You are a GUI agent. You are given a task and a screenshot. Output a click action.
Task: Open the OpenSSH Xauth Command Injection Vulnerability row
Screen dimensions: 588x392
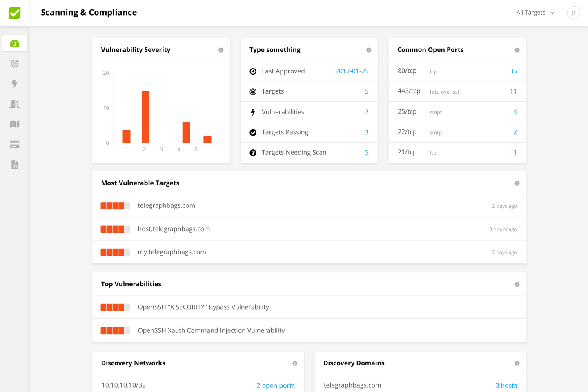211,330
